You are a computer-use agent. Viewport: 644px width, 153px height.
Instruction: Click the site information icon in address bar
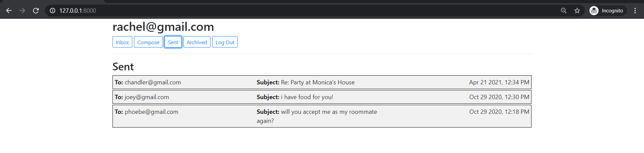tap(52, 11)
